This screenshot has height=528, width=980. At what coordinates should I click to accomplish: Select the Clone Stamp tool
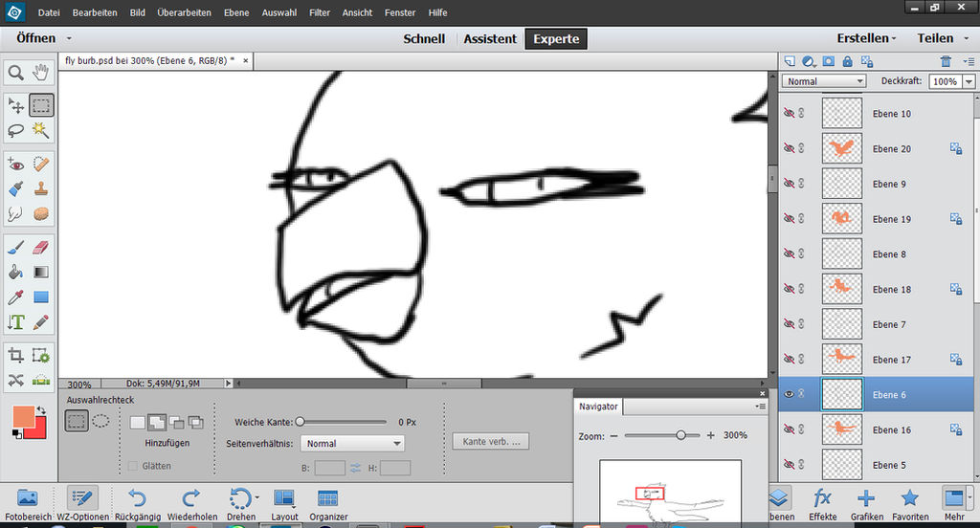40,188
